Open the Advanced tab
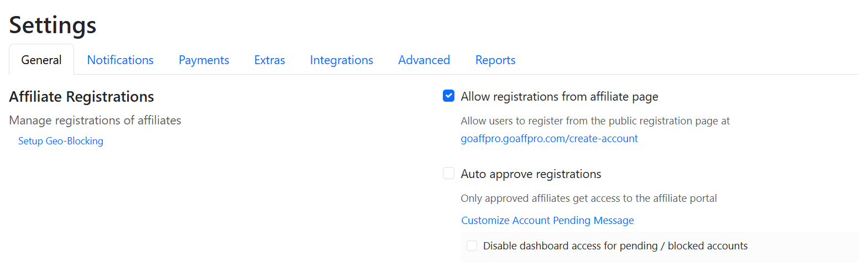The image size is (868, 277). (423, 60)
